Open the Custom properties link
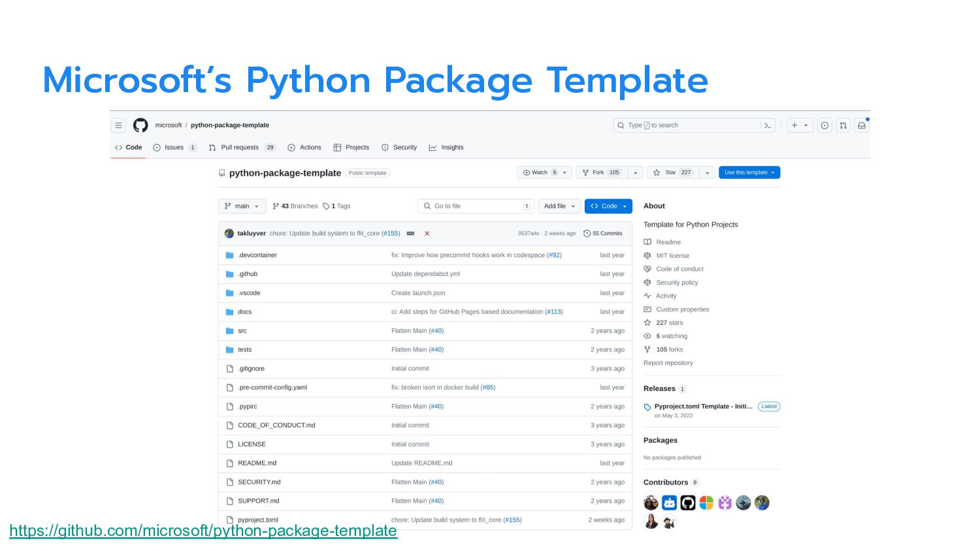 pos(676,309)
